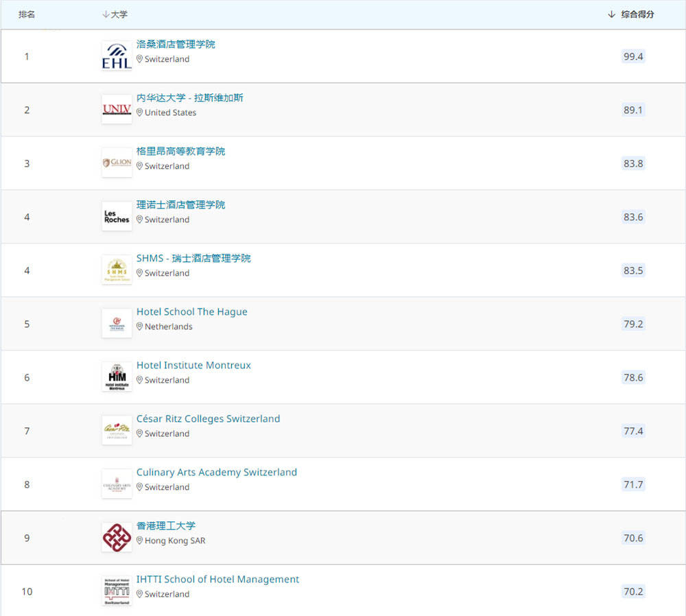This screenshot has width=686, height=616.
Task: Click the Hong Kong Polytechnic red knot logo
Action: 117,537
